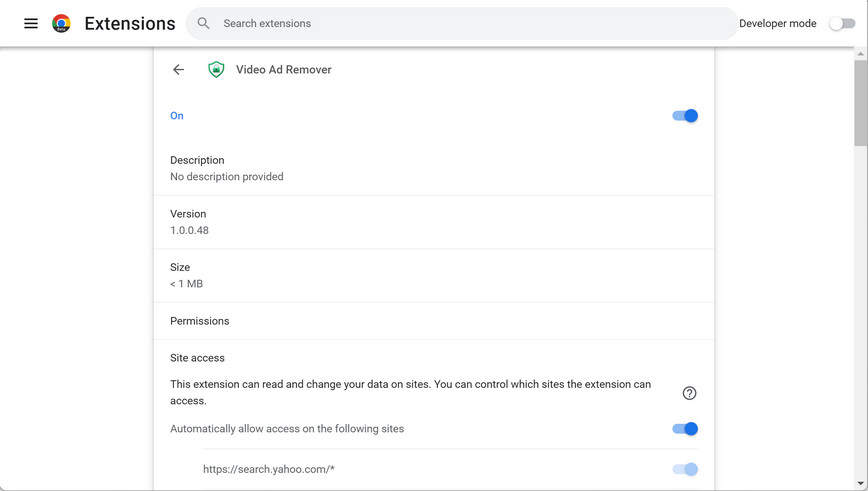Click the scrollbar up arrow
Image resolution: width=868 pixels, height=491 pixels.
[x=861, y=54]
